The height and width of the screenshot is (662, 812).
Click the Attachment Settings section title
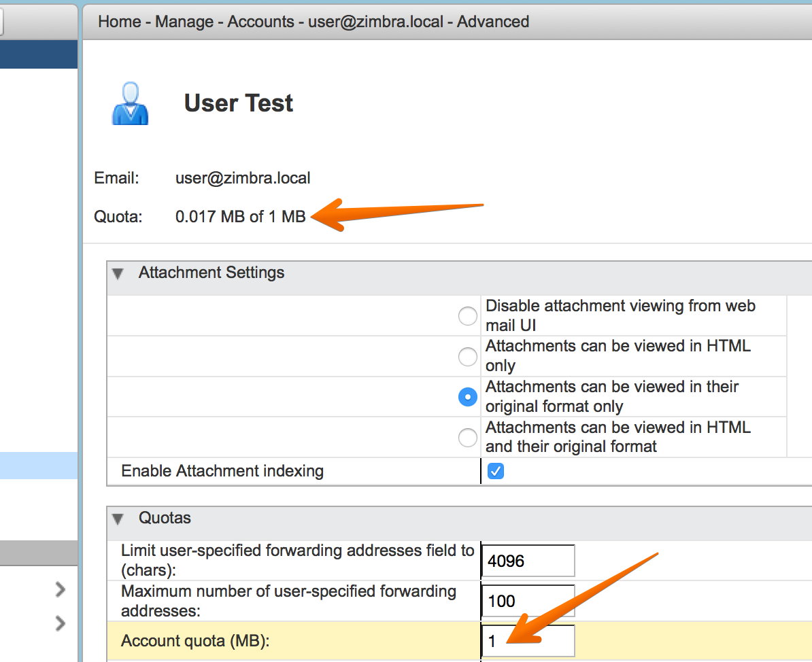[x=212, y=273]
